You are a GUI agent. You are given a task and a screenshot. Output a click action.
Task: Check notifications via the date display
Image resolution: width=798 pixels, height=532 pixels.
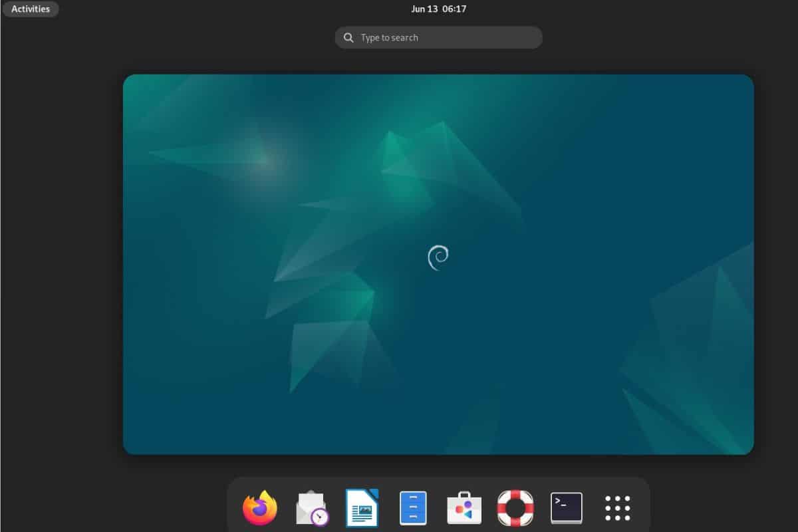pyautogui.click(x=438, y=9)
